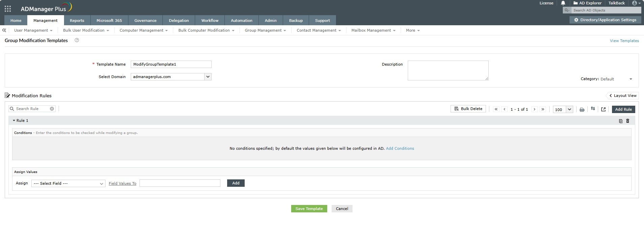Click the export rules icon
Image resolution: width=644 pixels, height=244 pixels.
point(603,109)
